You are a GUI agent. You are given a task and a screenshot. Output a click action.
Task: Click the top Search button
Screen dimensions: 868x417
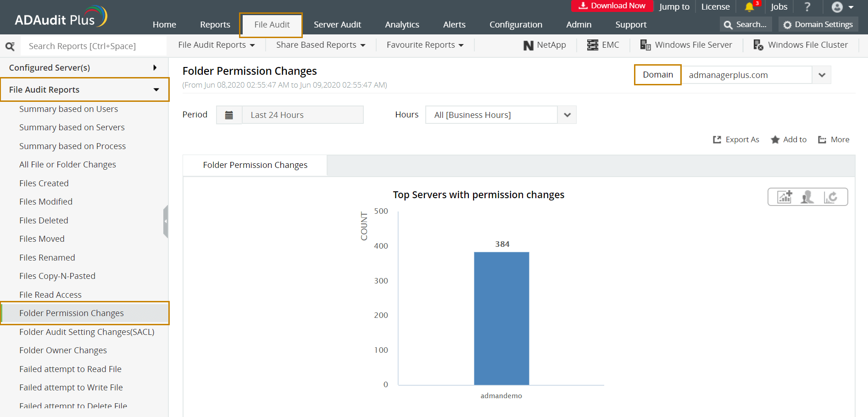click(x=746, y=24)
